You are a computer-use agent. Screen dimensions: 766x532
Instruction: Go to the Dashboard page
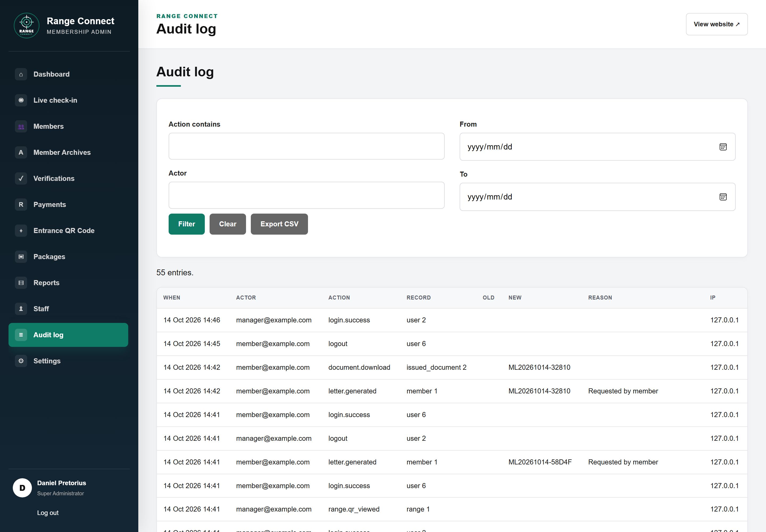[x=68, y=74]
